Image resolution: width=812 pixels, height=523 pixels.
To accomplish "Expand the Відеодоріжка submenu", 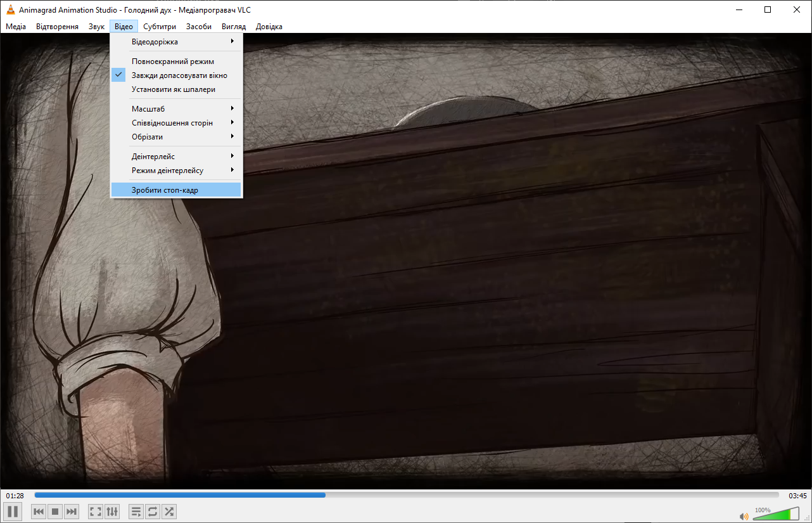I will (176, 42).
